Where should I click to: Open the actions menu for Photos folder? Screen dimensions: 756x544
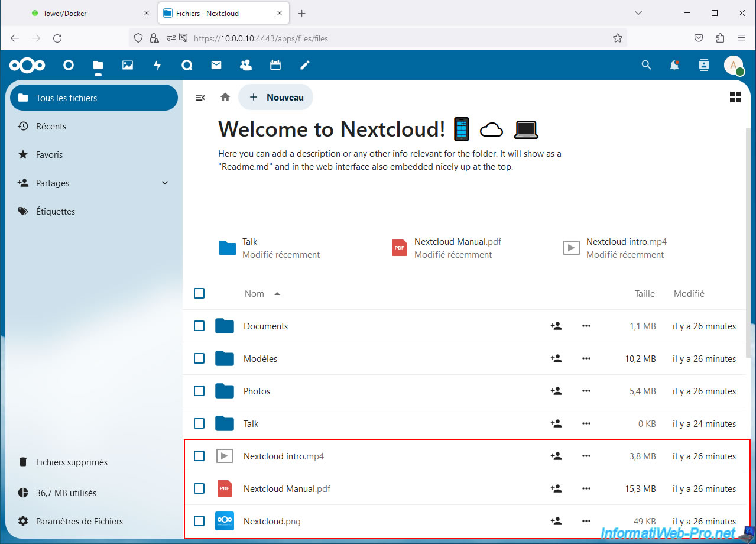point(586,391)
